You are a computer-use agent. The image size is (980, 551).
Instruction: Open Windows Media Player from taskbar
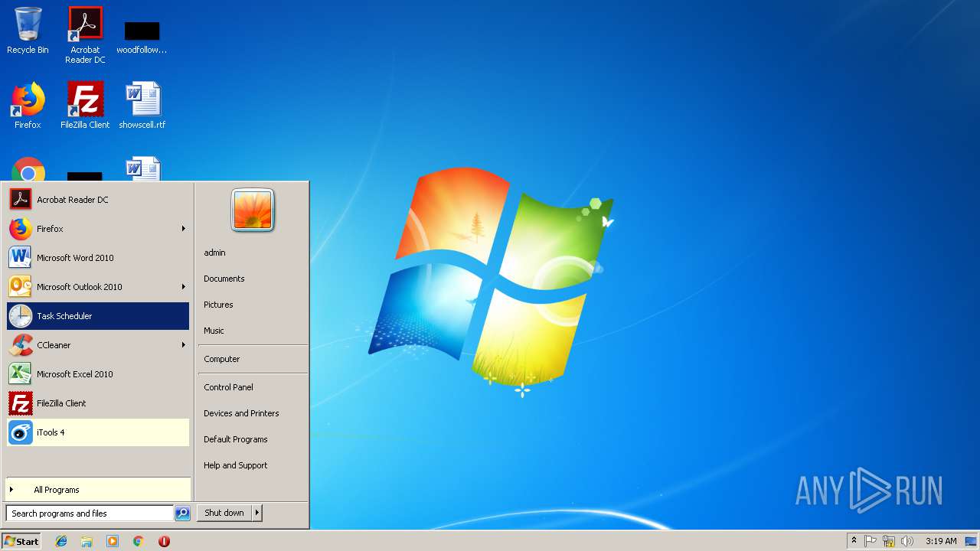click(x=113, y=541)
